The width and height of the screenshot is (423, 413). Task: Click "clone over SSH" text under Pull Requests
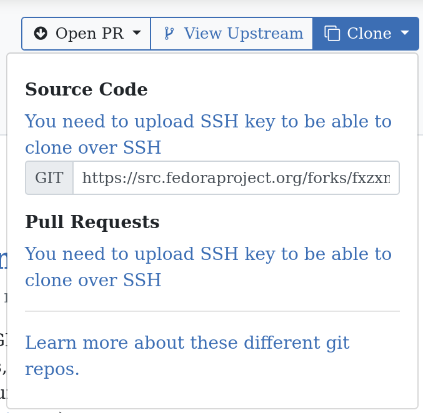click(x=93, y=280)
